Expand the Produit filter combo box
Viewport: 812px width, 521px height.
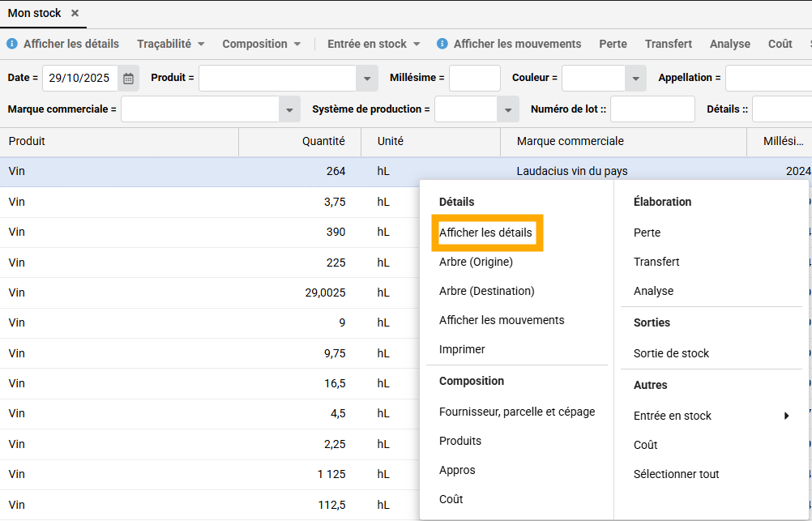tap(367, 79)
